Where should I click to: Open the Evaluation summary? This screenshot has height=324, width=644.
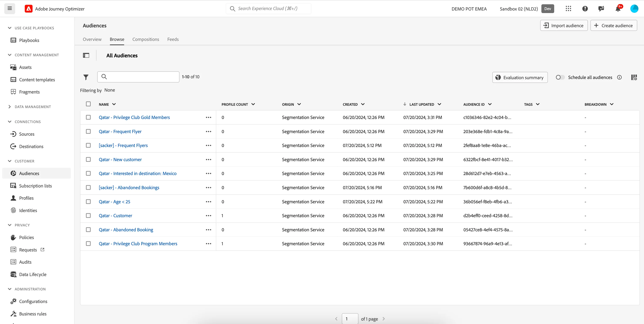click(520, 77)
